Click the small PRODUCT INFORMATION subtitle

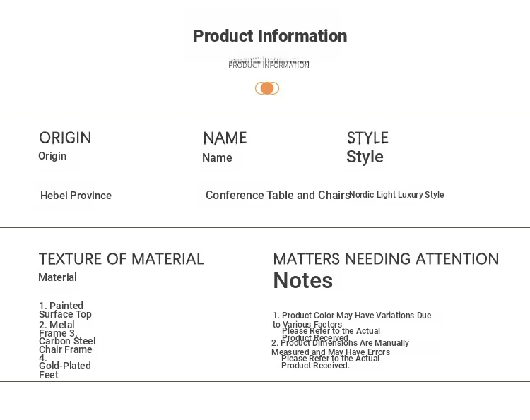[x=269, y=64]
